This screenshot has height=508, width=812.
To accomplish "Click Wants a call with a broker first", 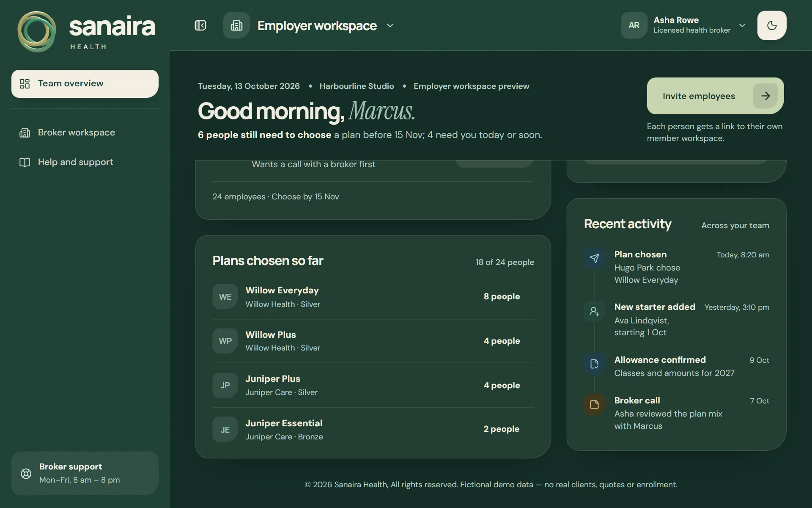I will 313,164.
